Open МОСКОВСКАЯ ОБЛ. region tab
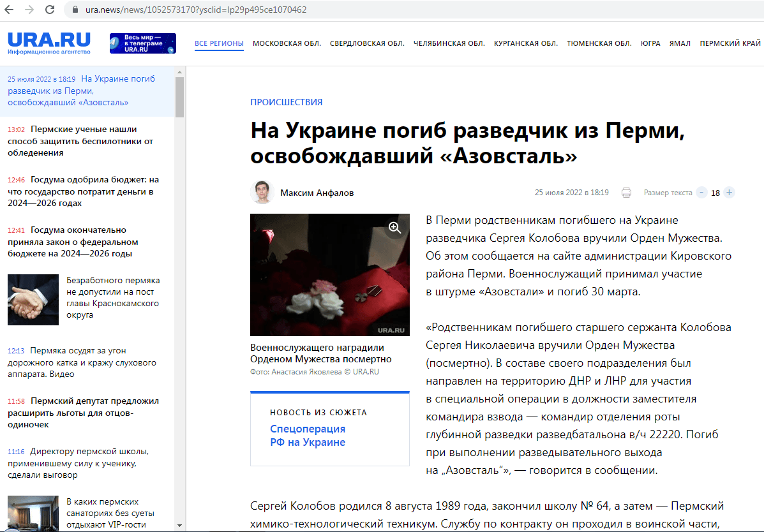The width and height of the screenshot is (764, 532). coord(287,43)
